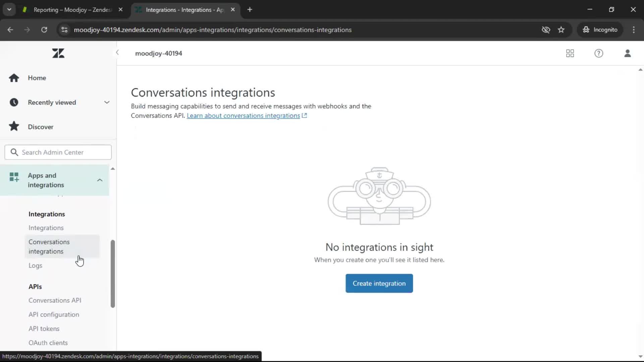Click the Incognito indicator
644x362 pixels.
pos(600,30)
